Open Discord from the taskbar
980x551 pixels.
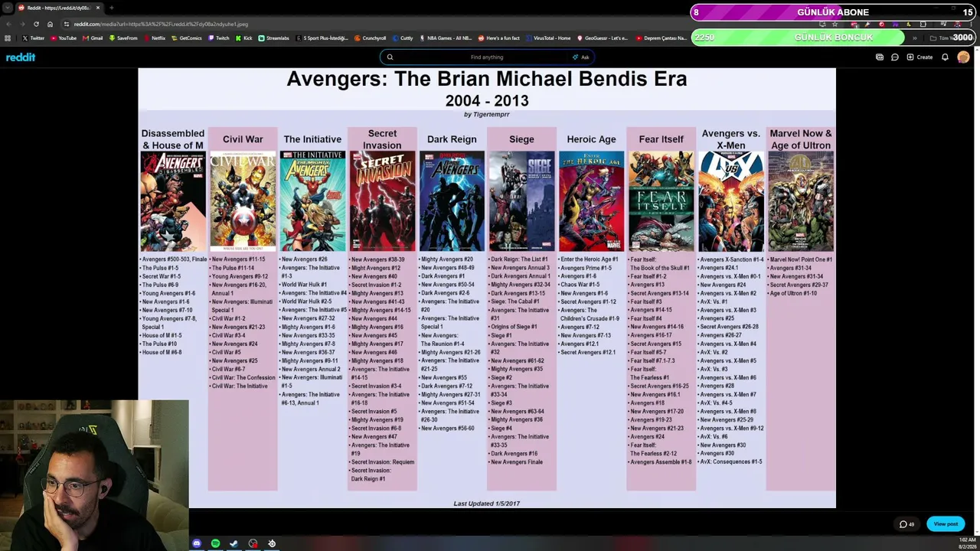[197, 543]
